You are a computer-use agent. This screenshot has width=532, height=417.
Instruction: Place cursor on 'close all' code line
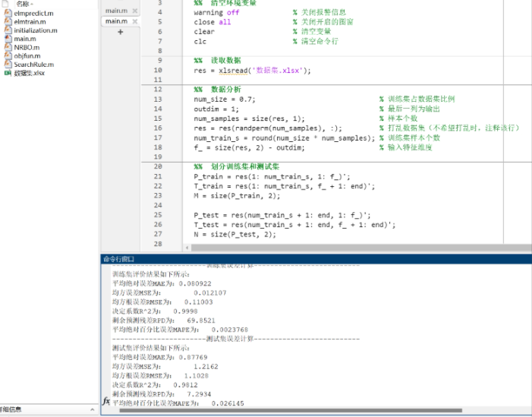212,22
